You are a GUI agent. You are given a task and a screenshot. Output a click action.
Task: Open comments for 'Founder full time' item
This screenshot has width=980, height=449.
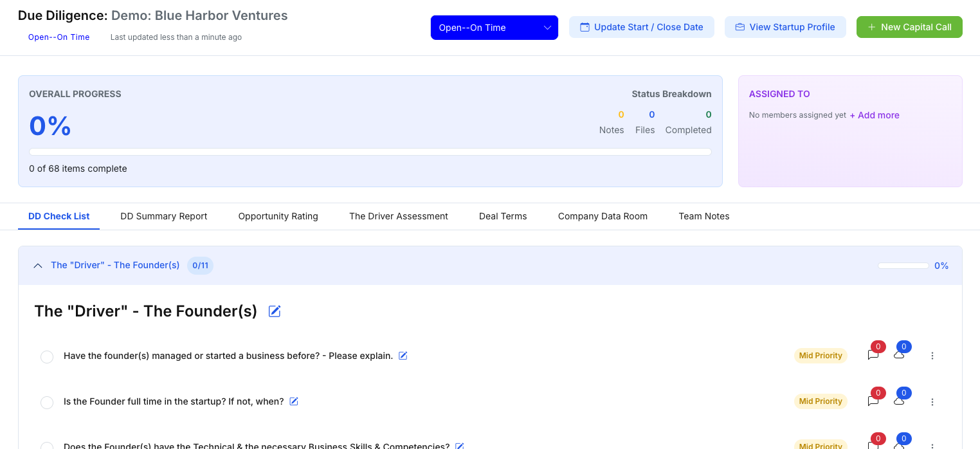pyautogui.click(x=873, y=401)
